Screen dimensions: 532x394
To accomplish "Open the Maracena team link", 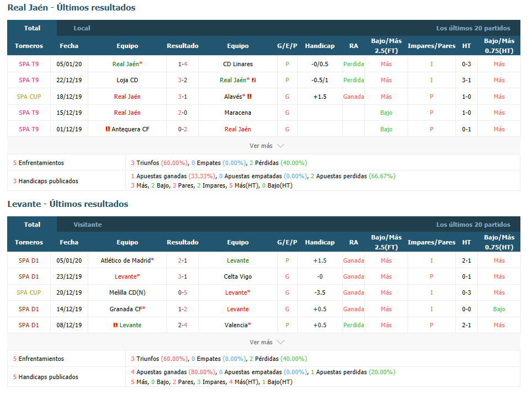I will click(x=238, y=113).
